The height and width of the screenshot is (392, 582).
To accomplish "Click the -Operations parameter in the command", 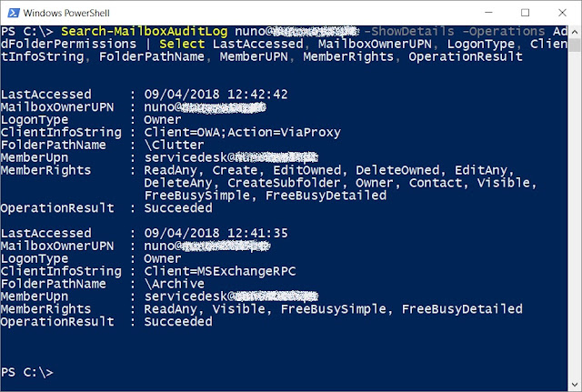I will point(503,31).
